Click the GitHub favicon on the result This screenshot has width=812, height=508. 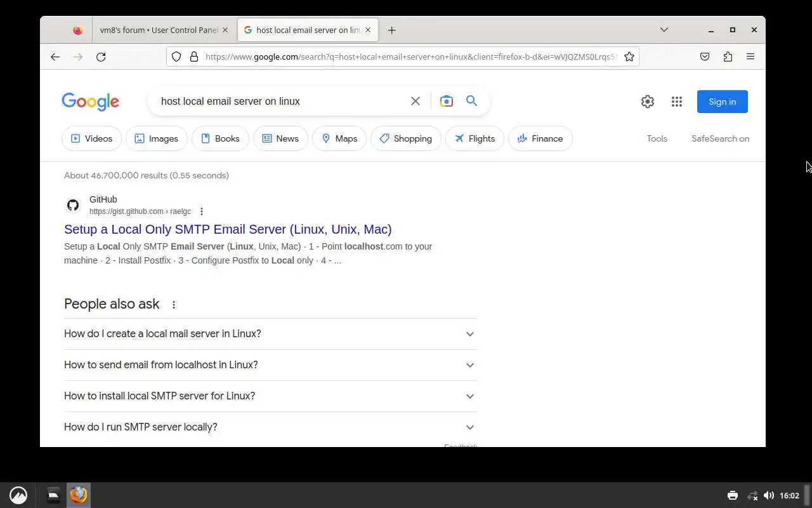pyautogui.click(x=73, y=205)
